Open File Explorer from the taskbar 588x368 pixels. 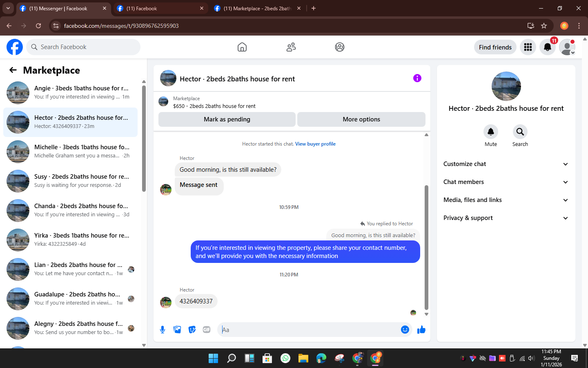(303, 359)
